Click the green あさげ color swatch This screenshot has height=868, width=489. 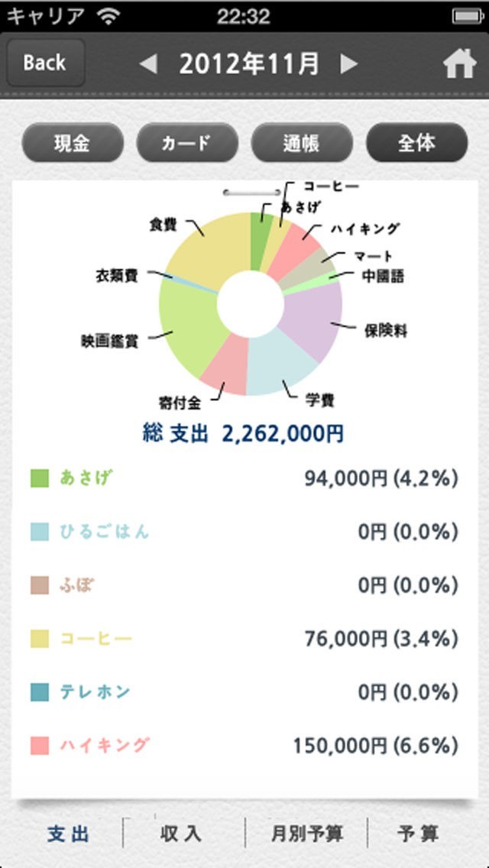(40, 478)
